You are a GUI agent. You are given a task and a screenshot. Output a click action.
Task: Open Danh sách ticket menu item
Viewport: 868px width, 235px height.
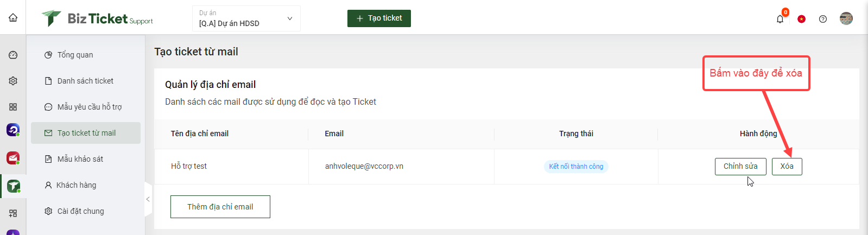pos(86,81)
